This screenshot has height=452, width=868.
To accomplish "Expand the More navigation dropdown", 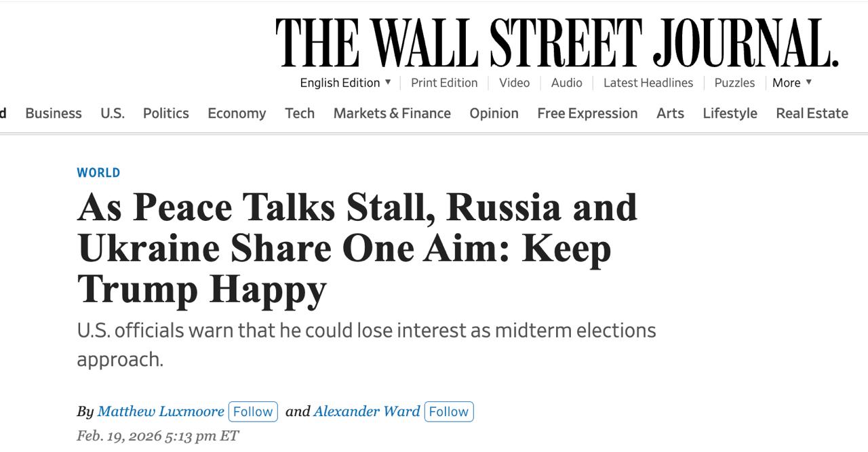I will tap(791, 83).
